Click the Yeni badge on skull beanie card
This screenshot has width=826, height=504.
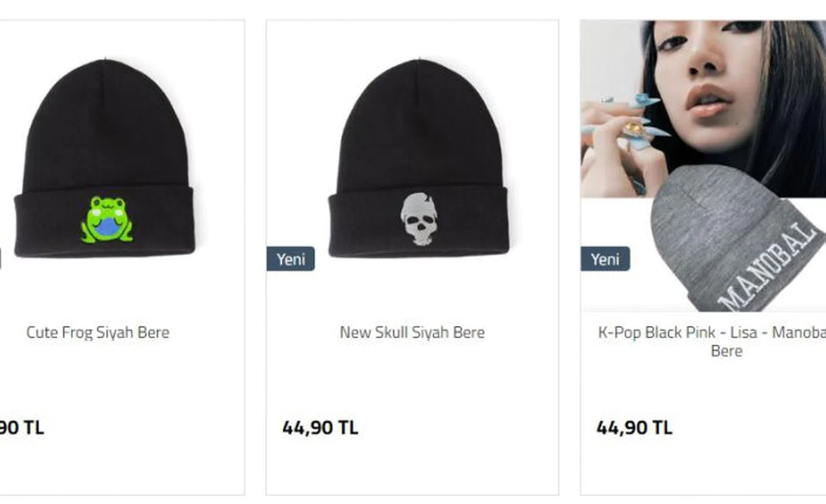point(291,259)
